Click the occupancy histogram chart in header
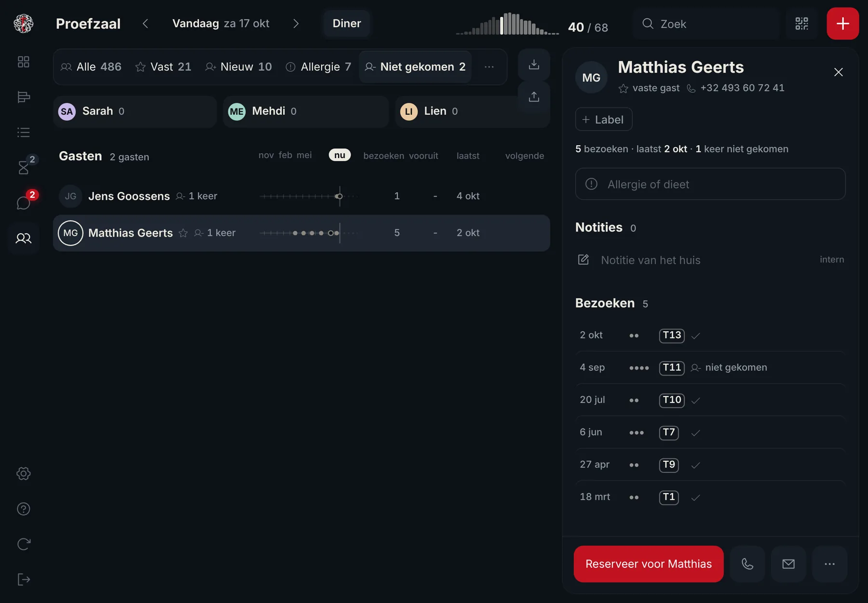This screenshot has height=603, width=868. 508,24
